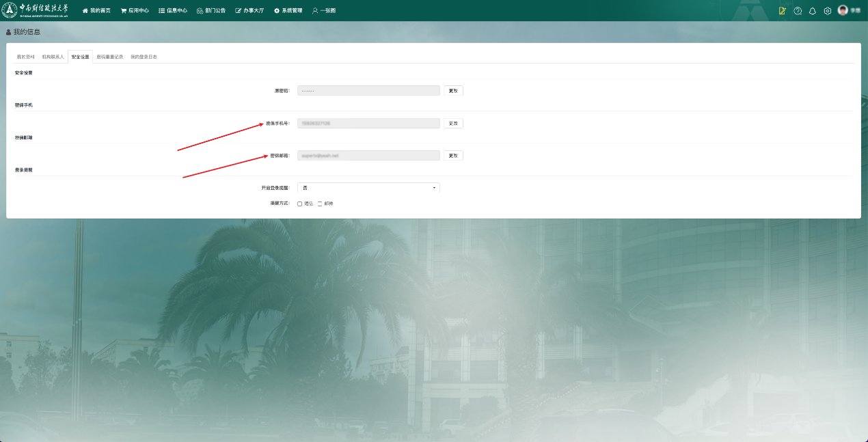Click the 密保邮箱 email input field
The image size is (868, 442).
368,156
